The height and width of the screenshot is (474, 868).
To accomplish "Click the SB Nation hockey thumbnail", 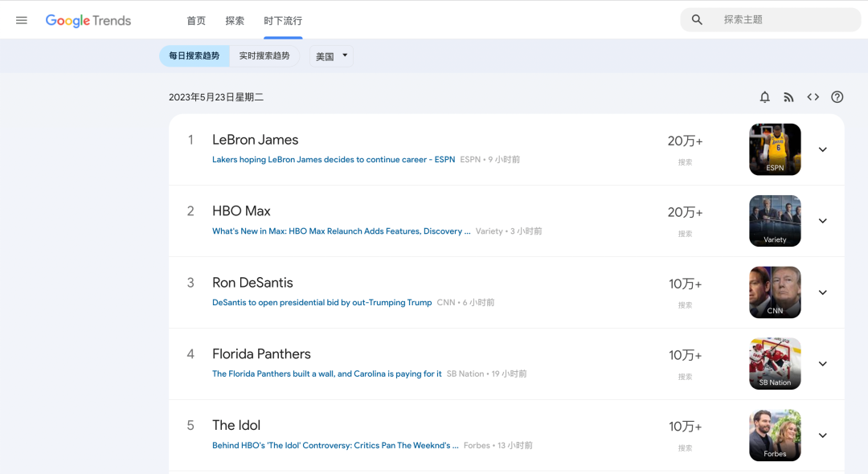I will (775, 363).
